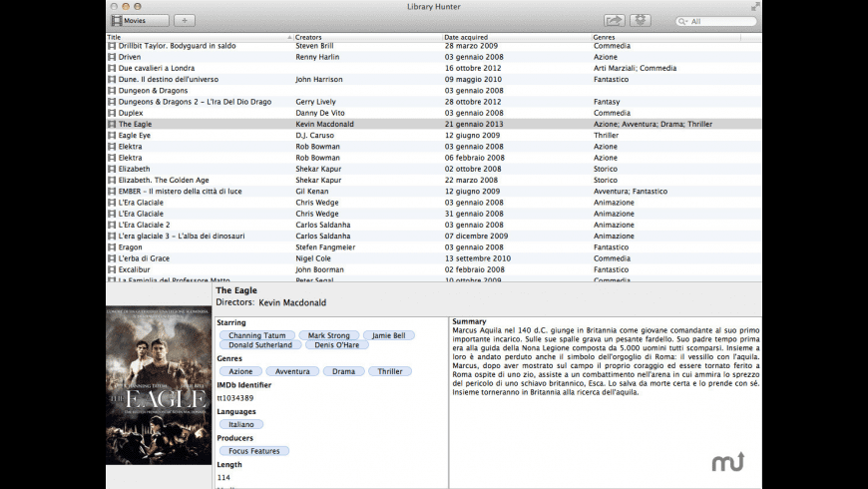
Task: Open the Movies library selector
Action: tap(140, 21)
